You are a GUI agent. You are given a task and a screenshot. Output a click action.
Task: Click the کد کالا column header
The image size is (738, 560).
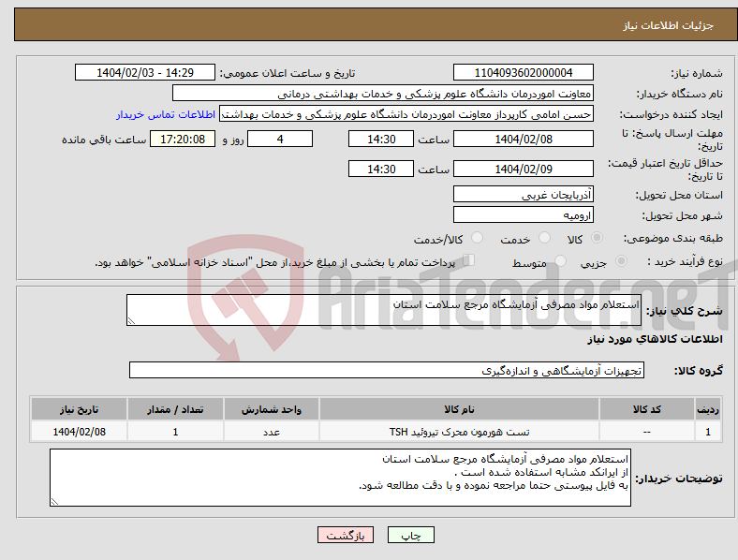tap(647, 409)
